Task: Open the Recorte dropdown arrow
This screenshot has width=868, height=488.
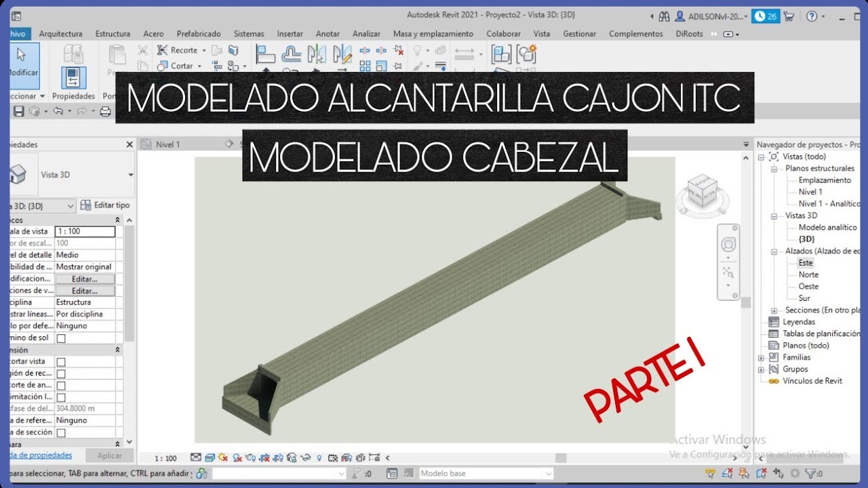Action: (203, 50)
